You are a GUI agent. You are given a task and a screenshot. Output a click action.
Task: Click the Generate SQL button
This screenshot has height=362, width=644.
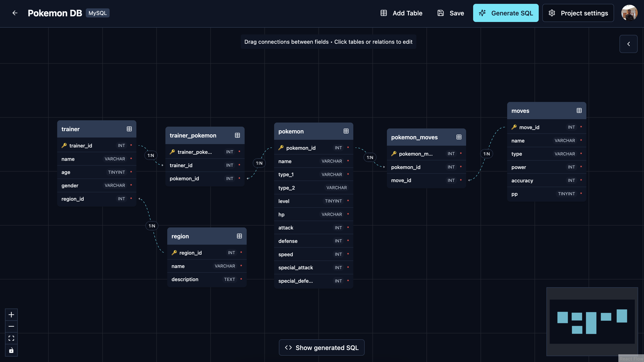[x=506, y=13]
